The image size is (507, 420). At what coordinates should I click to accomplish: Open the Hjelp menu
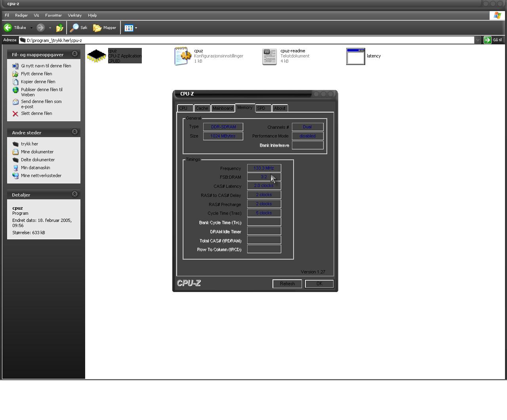pyautogui.click(x=92, y=15)
